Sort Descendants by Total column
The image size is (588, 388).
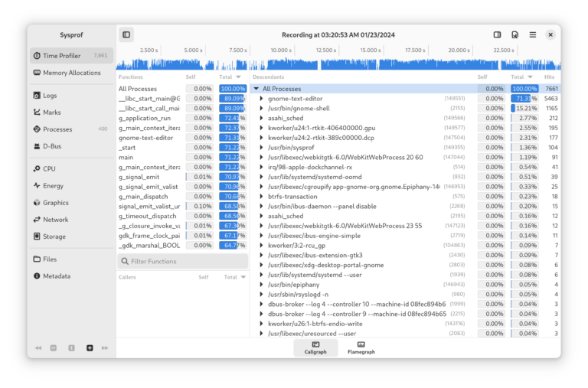click(521, 77)
